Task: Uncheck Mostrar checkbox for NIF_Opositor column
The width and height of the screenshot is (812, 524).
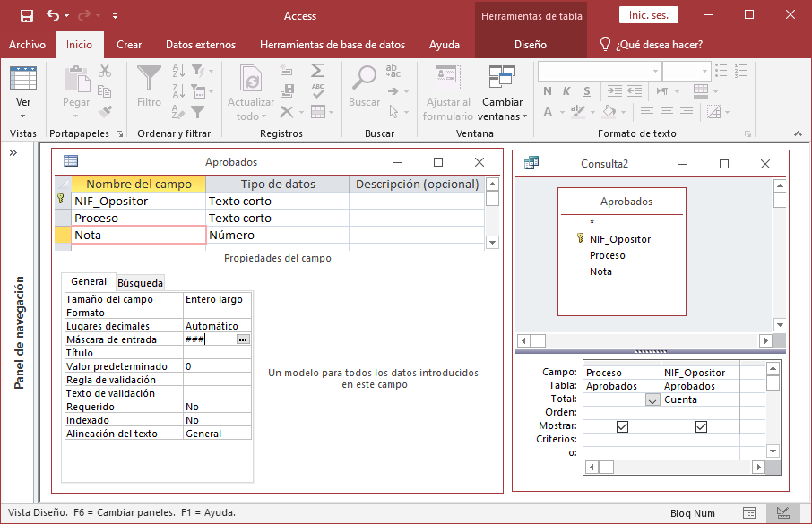Action: pos(701,426)
